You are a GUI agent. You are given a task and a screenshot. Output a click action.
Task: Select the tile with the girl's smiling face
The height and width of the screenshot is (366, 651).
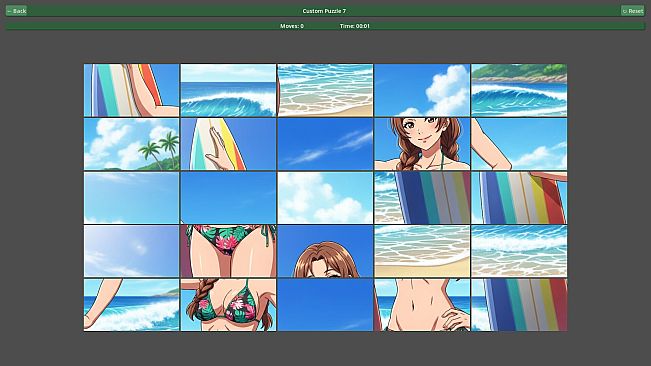[x=422, y=144]
